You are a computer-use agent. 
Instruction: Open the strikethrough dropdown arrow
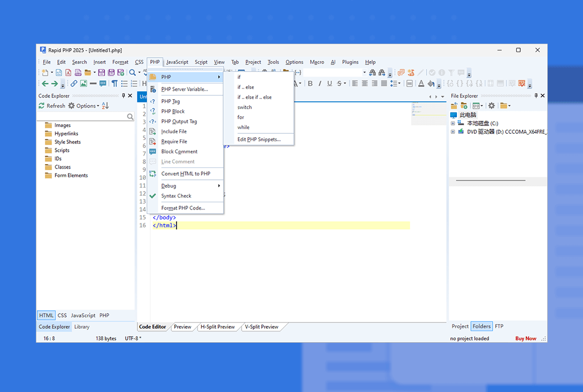(x=345, y=83)
